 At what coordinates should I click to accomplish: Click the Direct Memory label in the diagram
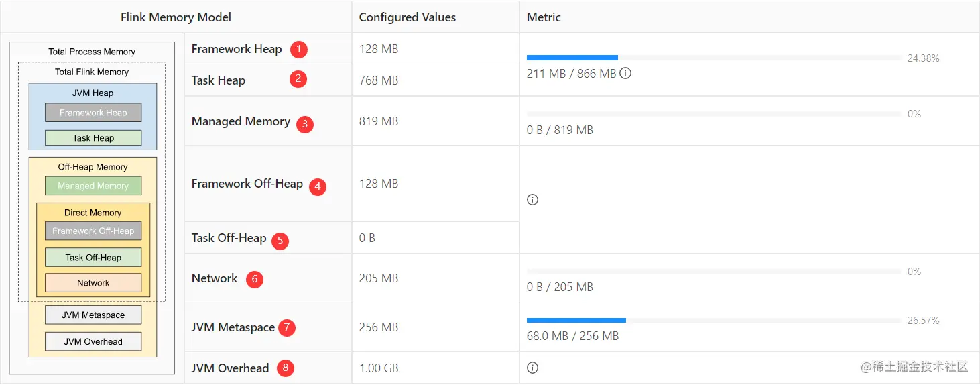[x=93, y=213]
